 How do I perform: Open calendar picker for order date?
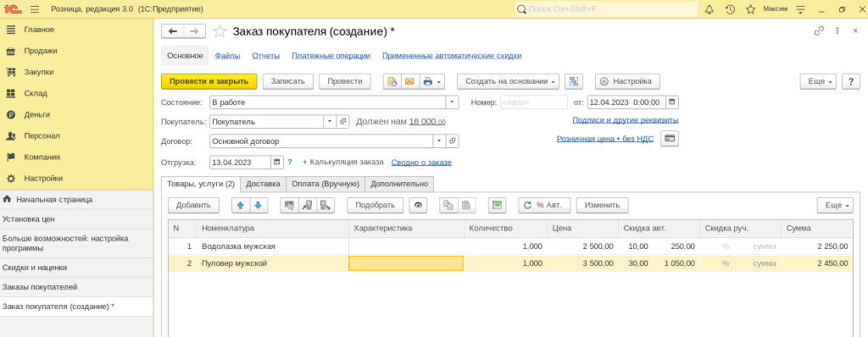pyautogui.click(x=671, y=102)
